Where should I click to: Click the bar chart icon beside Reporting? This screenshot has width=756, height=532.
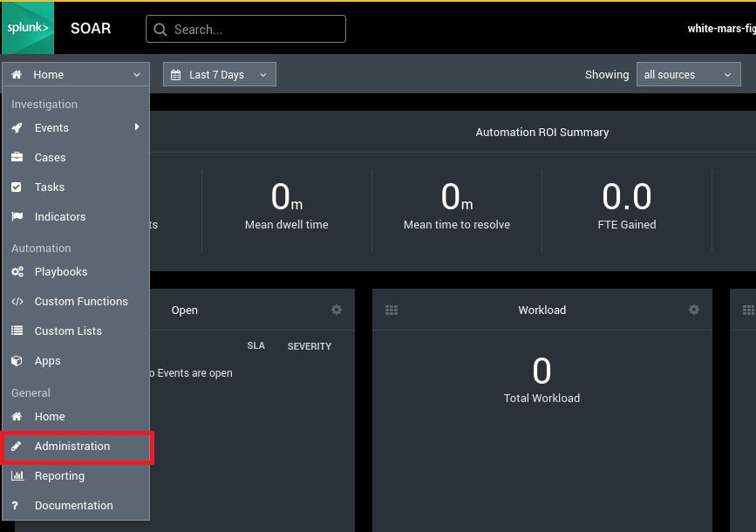[17, 475]
